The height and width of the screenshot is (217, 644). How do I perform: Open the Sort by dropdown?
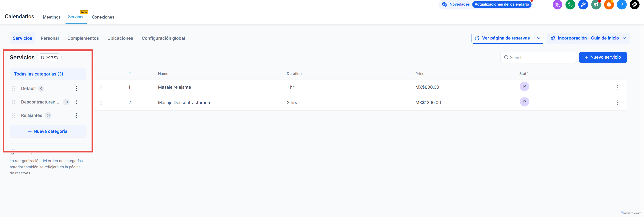[x=49, y=57]
